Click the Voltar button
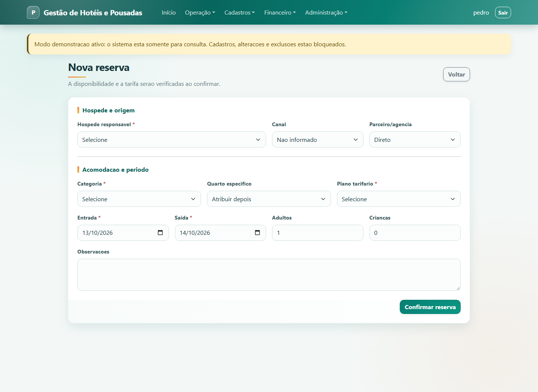 (x=457, y=74)
